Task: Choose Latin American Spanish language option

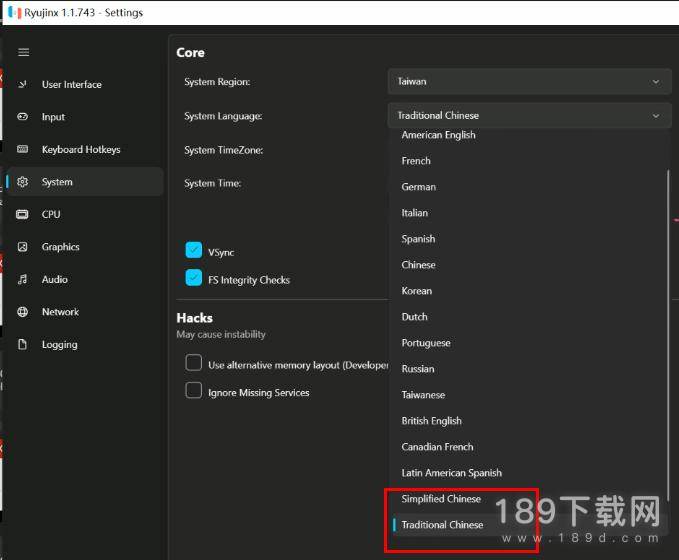Action: 527,473
